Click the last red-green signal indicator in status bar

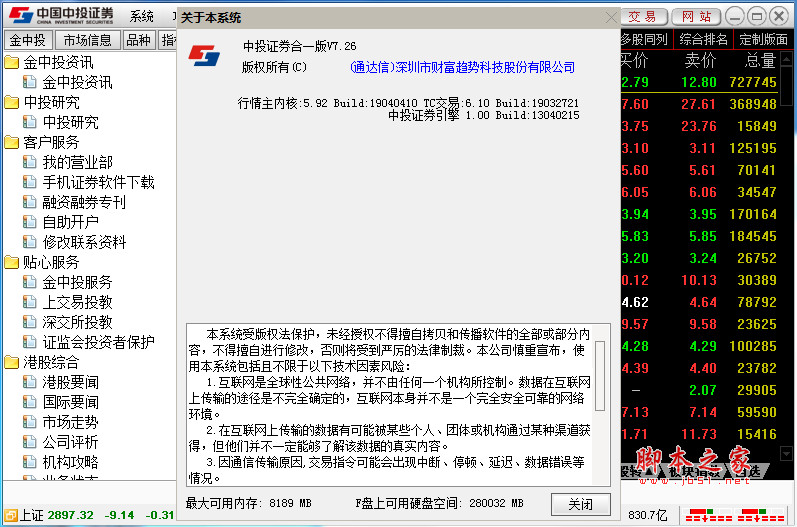(x=760, y=515)
